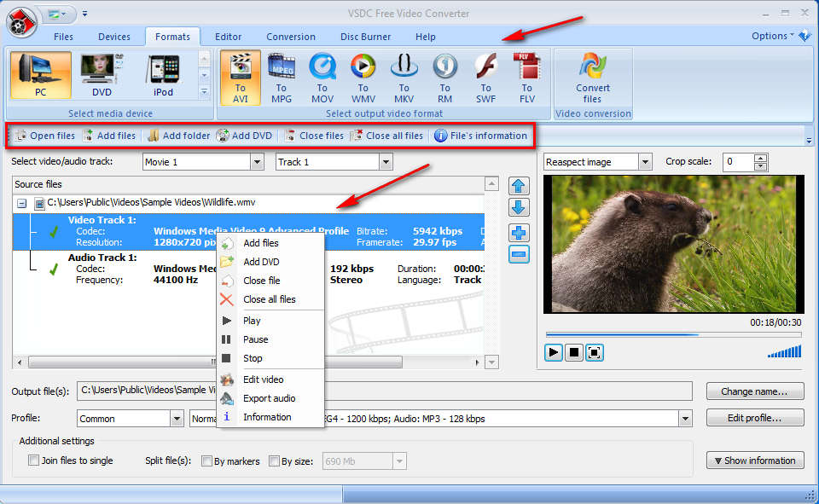
Task: Select the DVD media device icon
Action: pos(102,76)
